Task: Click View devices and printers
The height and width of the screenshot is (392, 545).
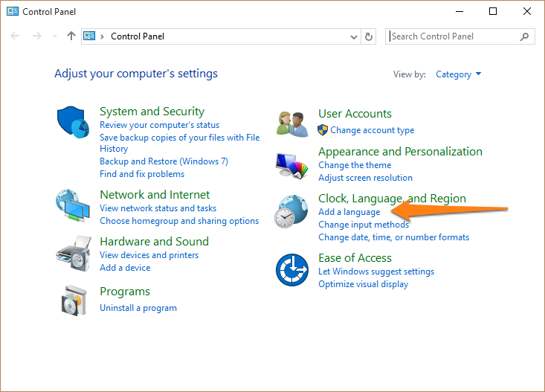Action: (149, 255)
